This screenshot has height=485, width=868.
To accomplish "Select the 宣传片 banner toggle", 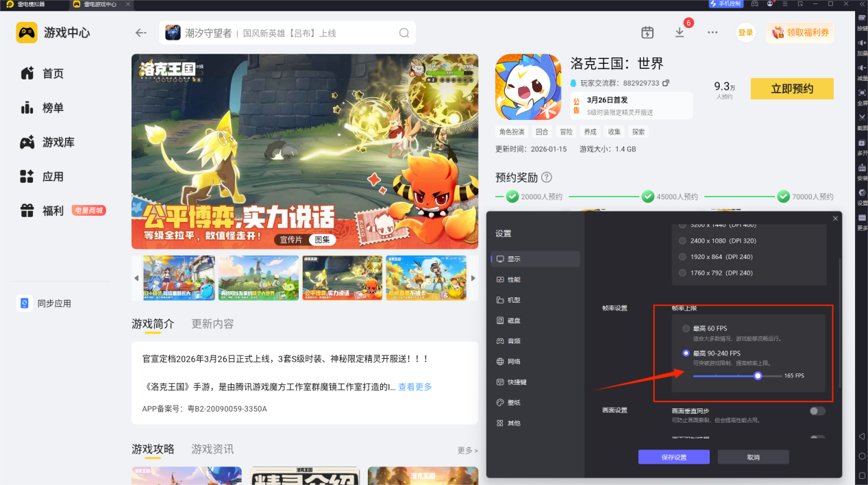I will 291,240.
